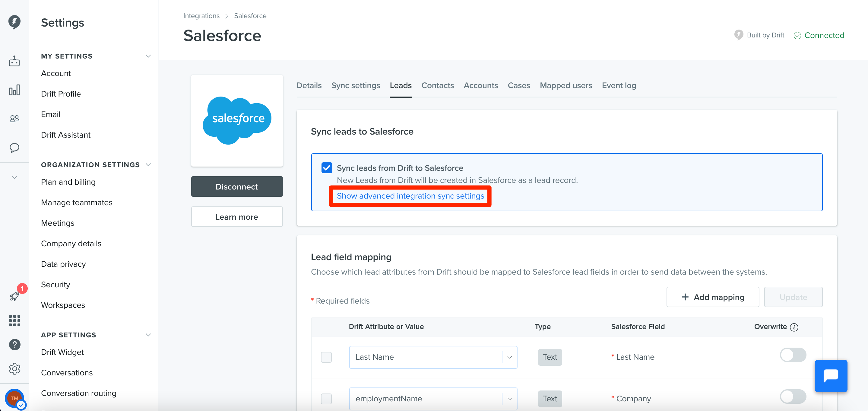The image size is (868, 411).
Task: Switch to the Contacts tab
Action: 437,86
